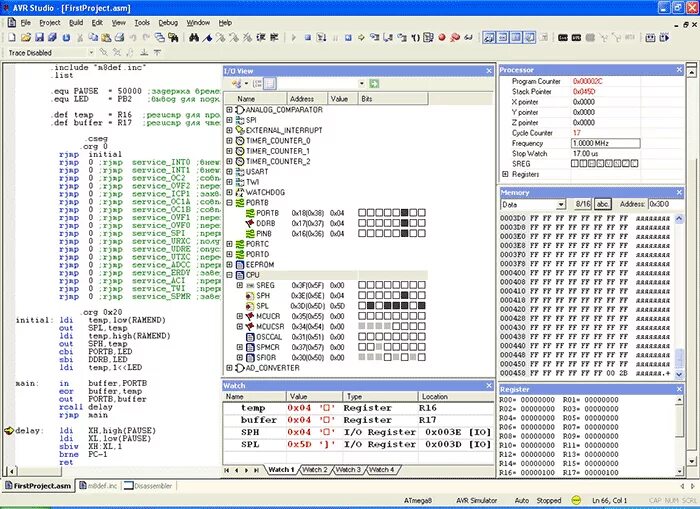The height and width of the screenshot is (509, 700).
Task: Switch to the m8def.inc tab
Action: click(98, 486)
